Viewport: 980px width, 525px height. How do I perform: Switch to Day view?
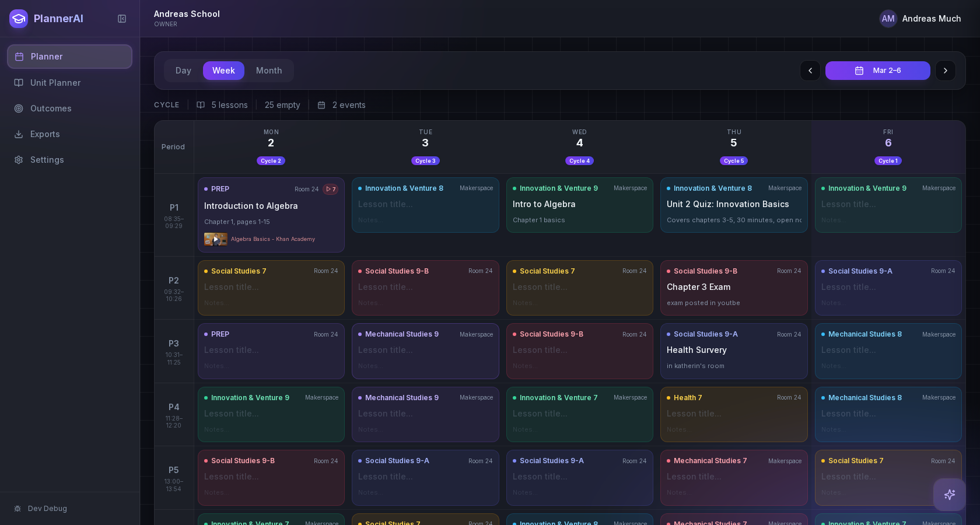click(183, 71)
